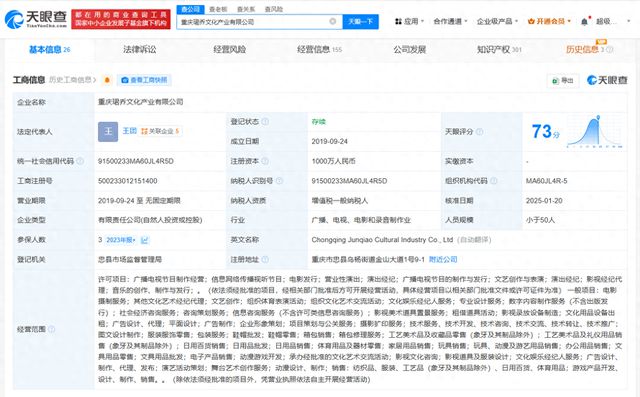Click the organization code MA60JL4R-5

point(546,181)
